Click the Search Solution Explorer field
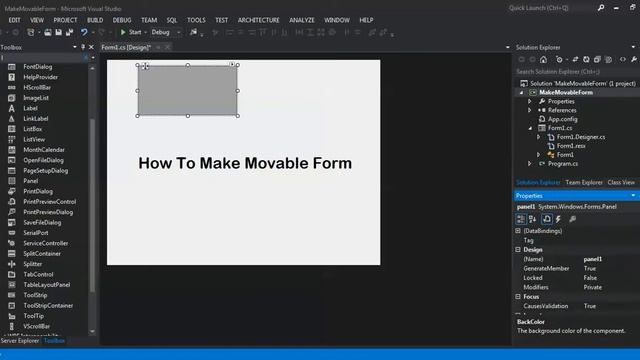Image resolution: width=640 pixels, height=360 pixels. 576,71
